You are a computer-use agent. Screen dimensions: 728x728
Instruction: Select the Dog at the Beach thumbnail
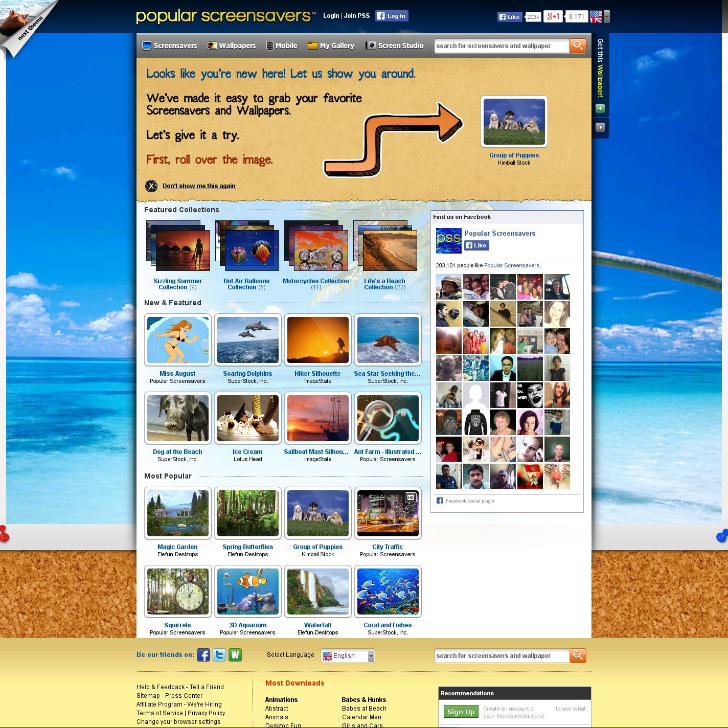point(178,418)
